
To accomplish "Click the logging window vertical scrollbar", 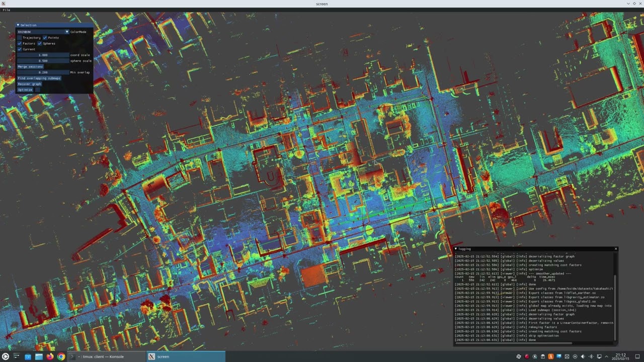I will 615,307.
